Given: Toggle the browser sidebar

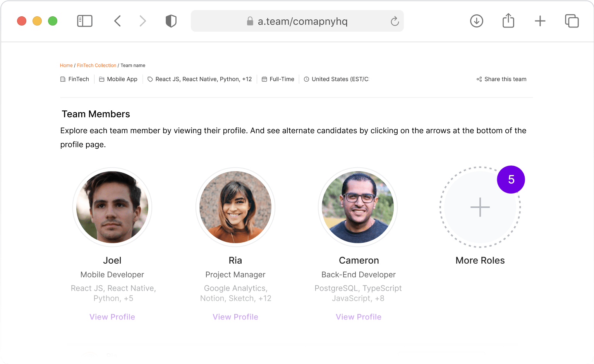Looking at the screenshot, I should (85, 21).
